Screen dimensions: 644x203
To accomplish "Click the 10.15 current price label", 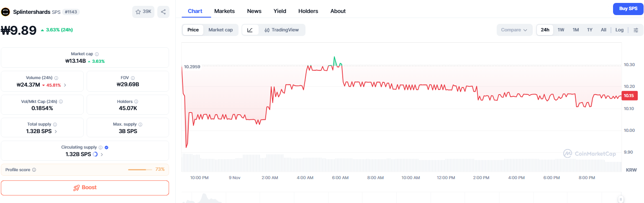I will coord(629,96).
